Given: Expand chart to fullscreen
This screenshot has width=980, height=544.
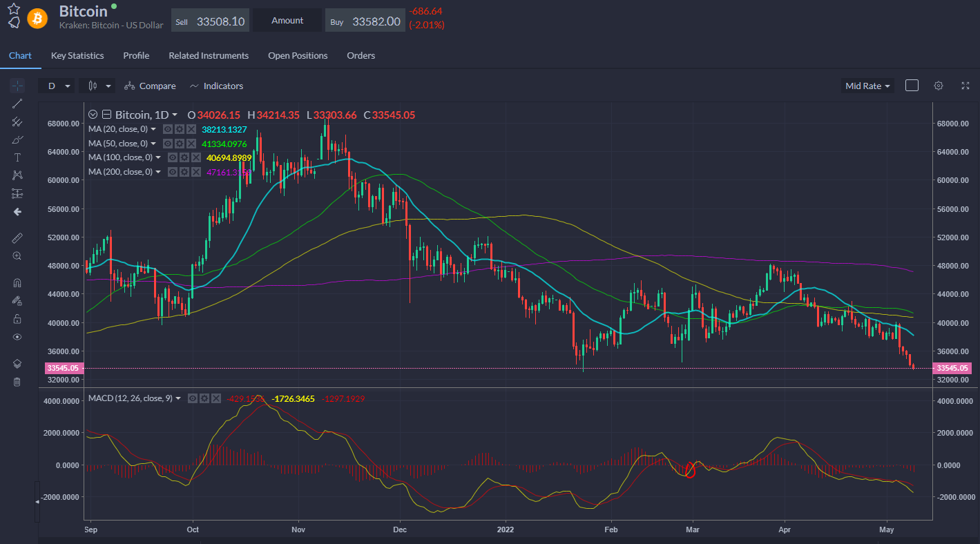Looking at the screenshot, I should pyautogui.click(x=965, y=86).
